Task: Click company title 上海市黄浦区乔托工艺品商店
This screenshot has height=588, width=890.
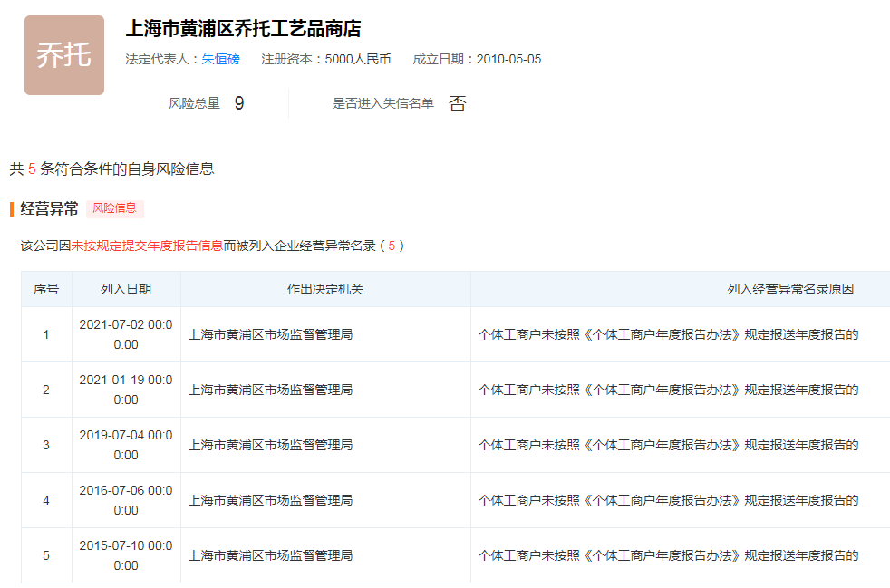Action: click(244, 28)
